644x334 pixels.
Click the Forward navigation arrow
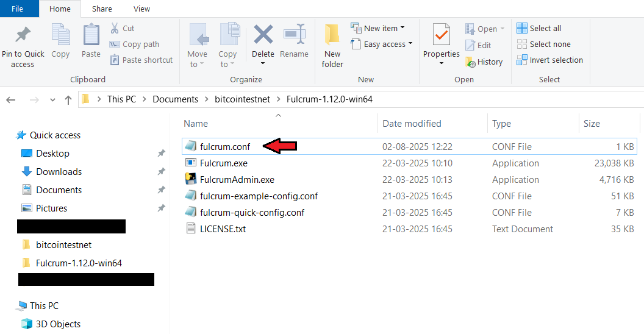(x=34, y=100)
